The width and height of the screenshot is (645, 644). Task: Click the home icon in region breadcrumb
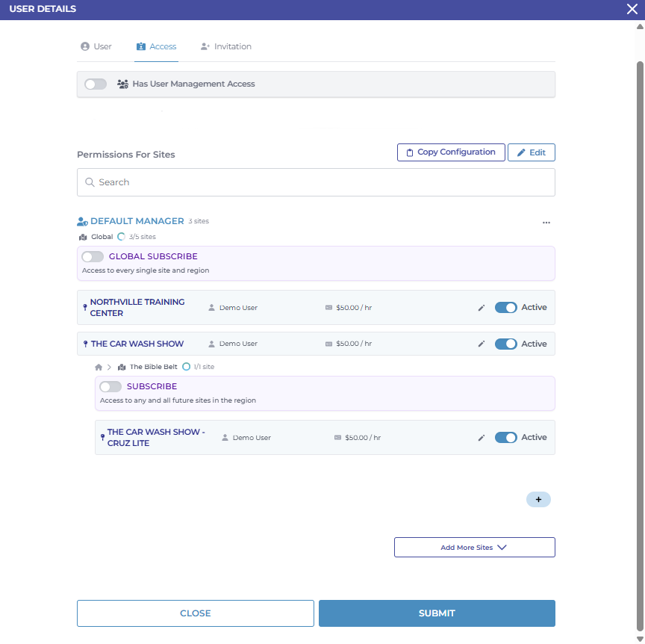99,367
